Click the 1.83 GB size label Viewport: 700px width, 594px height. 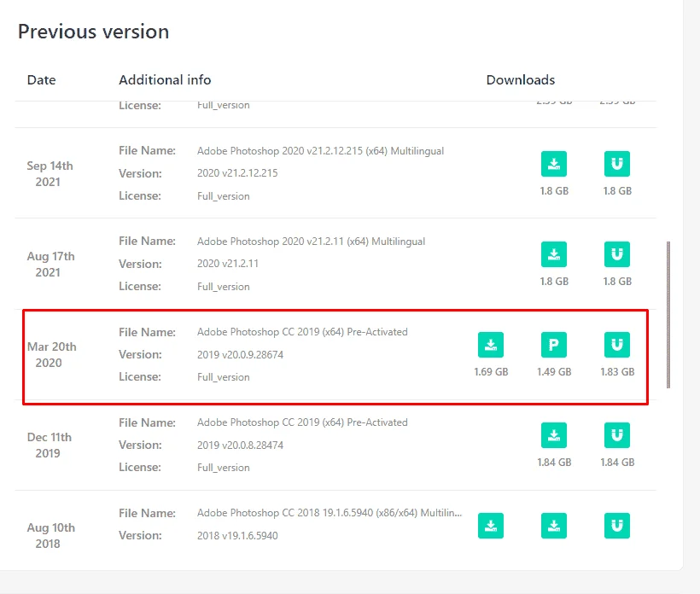point(617,372)
